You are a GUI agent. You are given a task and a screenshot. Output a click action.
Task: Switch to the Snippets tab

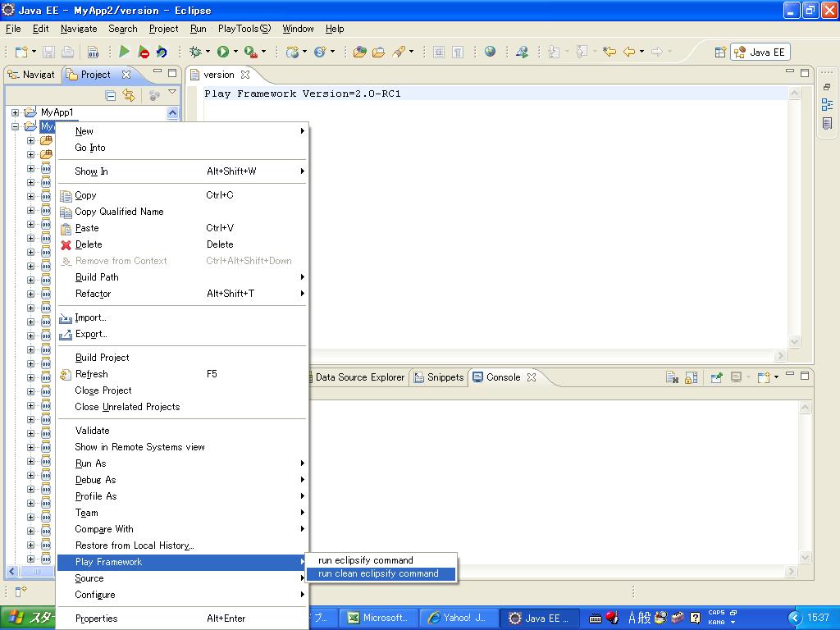438,377
